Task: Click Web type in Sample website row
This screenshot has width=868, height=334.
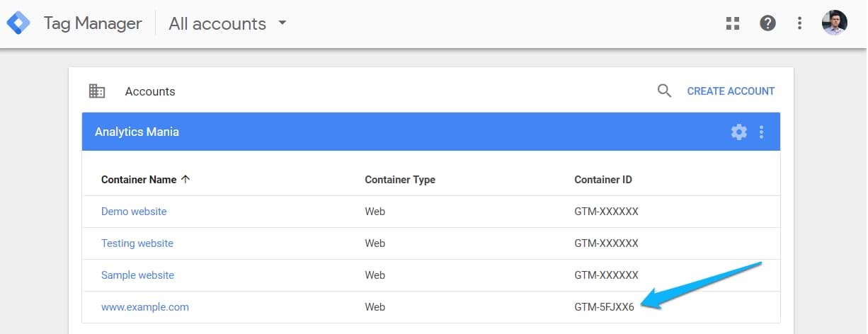Action: (x=375, y=275)
